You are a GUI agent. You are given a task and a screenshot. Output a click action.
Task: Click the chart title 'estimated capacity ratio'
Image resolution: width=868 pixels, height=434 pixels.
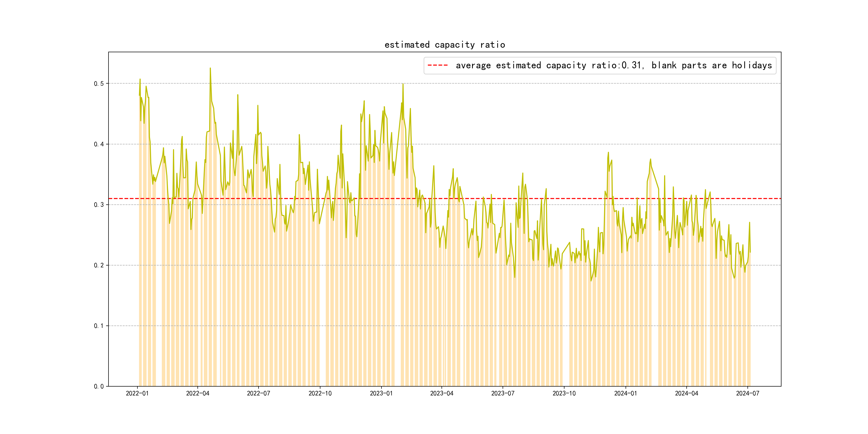pos(444,45)
